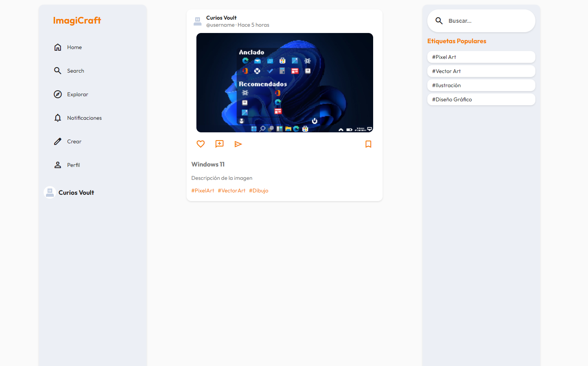Open the Search sidebar label

click(x=75, y=71)
